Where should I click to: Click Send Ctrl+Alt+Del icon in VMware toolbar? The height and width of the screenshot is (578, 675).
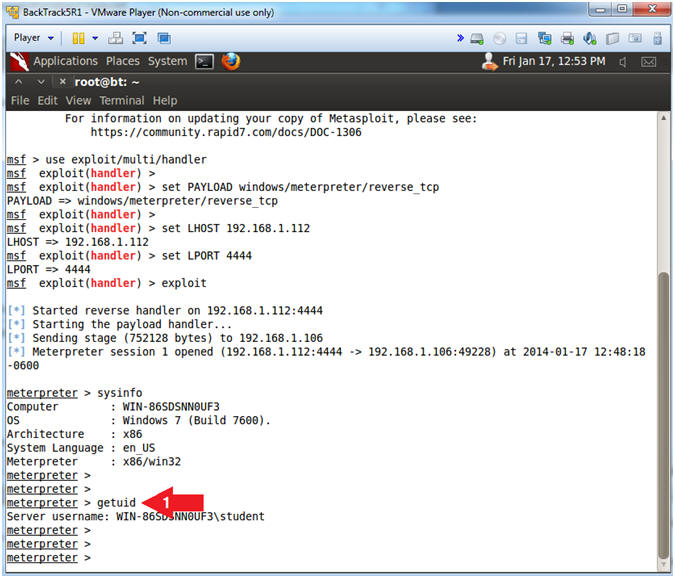coord(115,38)
